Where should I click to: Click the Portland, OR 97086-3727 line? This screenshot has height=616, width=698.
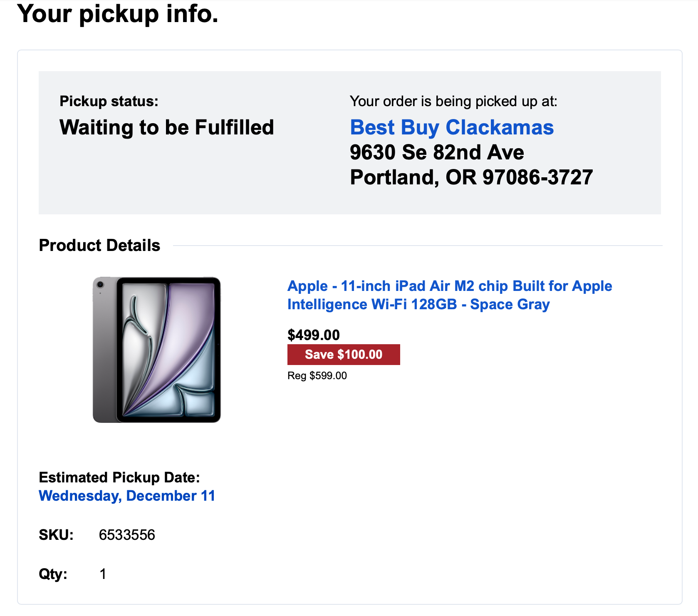click(471, 177)
